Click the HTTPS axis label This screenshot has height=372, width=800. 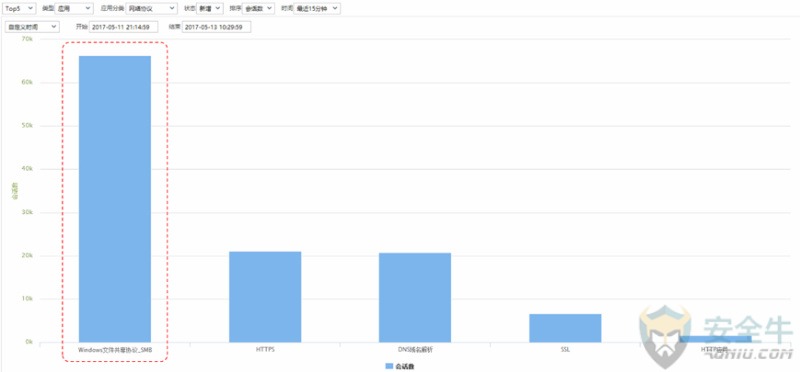(x=265, y=350)
